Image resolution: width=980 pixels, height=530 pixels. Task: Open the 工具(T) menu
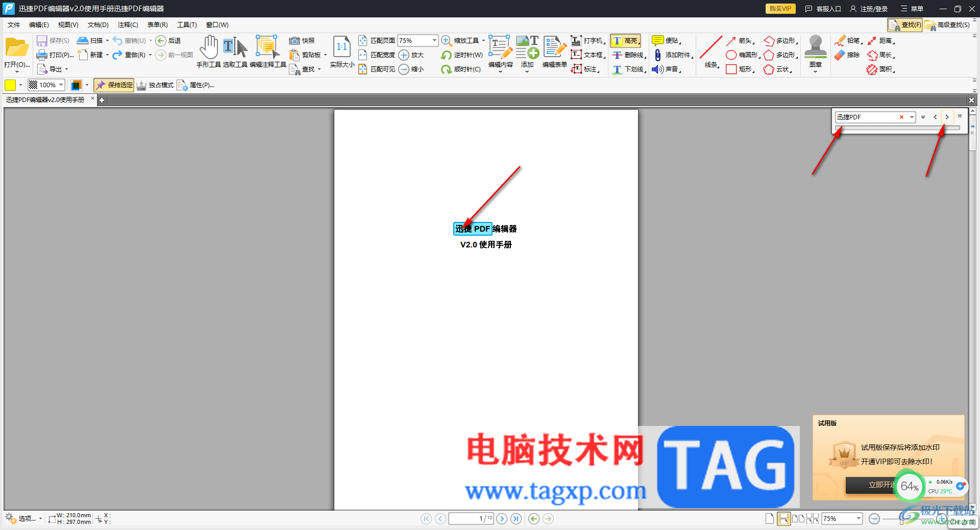(187, 25)
